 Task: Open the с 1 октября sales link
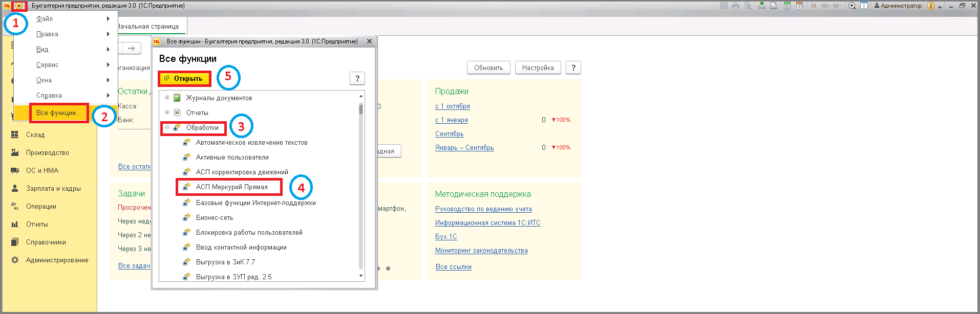coord(453,106)
